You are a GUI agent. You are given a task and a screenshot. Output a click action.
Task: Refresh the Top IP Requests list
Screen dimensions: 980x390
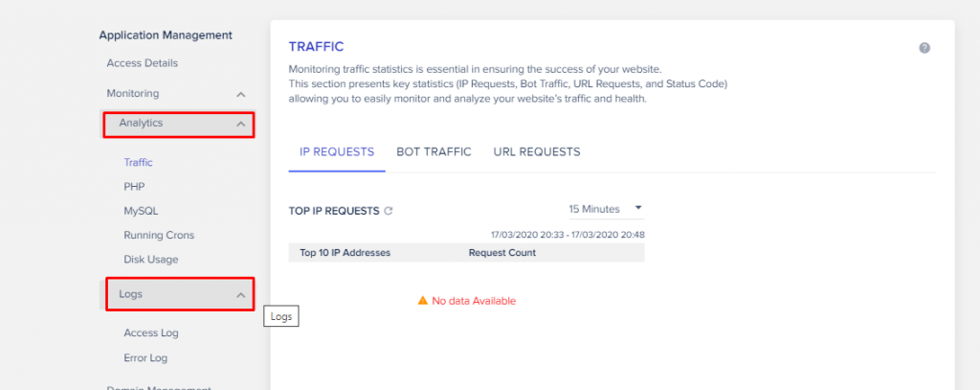(x=389, y=211)
